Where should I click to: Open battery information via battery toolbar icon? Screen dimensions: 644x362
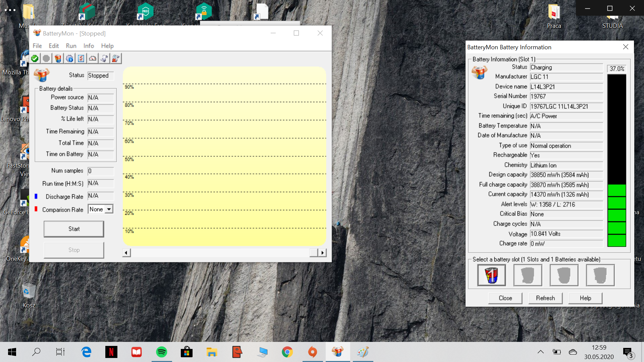coord(58,59)
